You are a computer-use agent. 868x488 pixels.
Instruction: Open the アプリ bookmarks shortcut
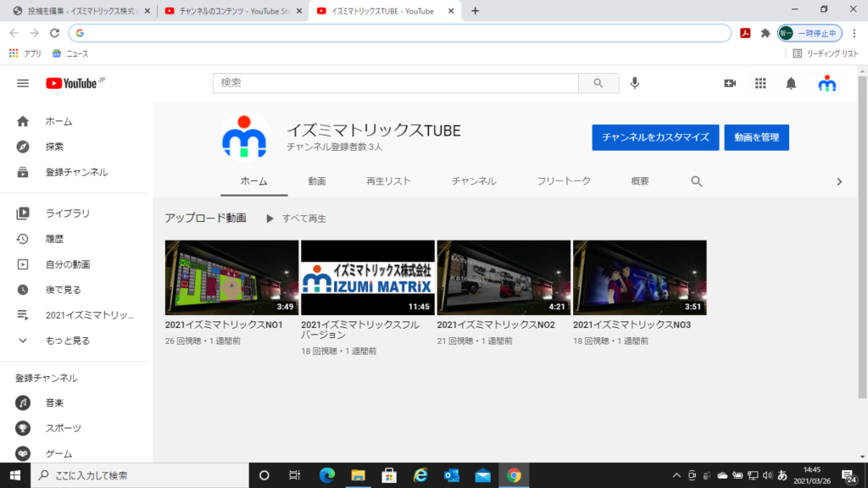click(x=25, y=53)
